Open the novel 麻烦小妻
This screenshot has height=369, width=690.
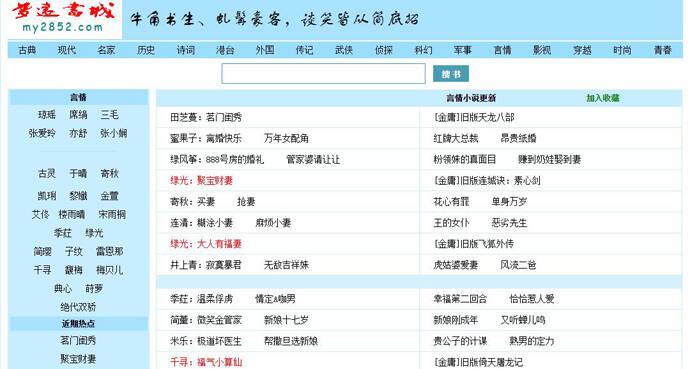[x=273, y=223]
